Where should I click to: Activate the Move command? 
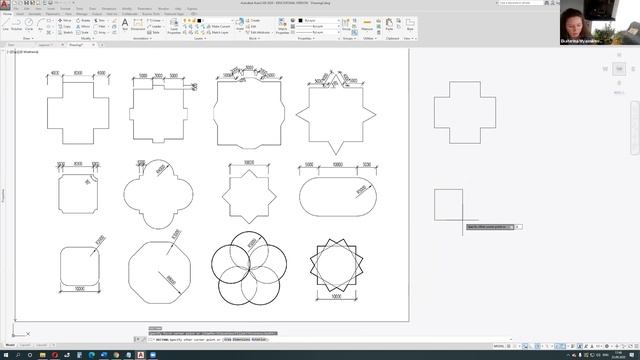point(64,20)
